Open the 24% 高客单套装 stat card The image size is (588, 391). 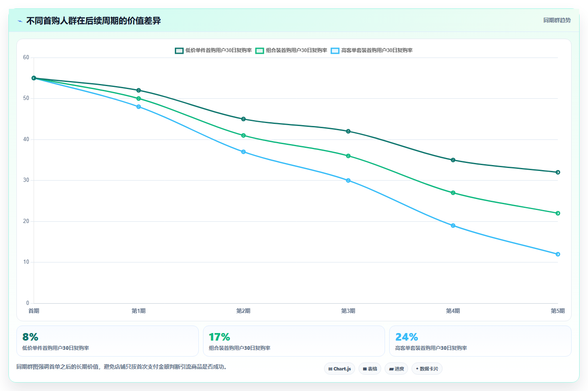click(x=480, y=341)
